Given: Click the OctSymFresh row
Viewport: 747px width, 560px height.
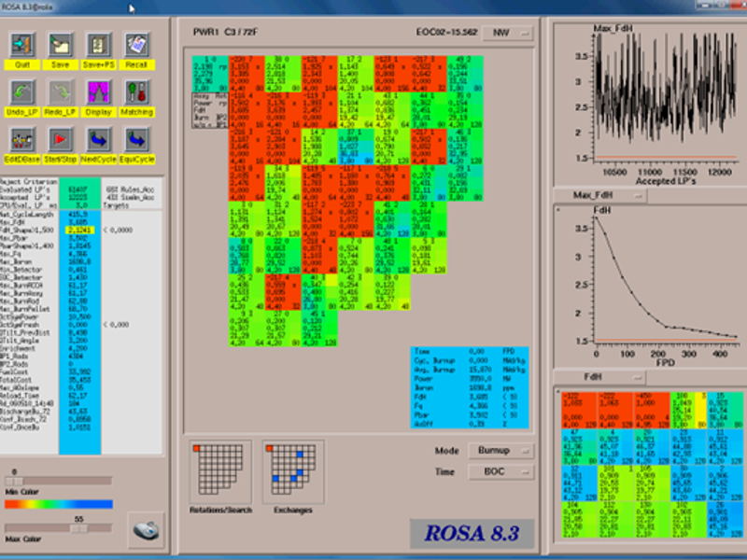Looking at the screenshot, I should [81, 325].
